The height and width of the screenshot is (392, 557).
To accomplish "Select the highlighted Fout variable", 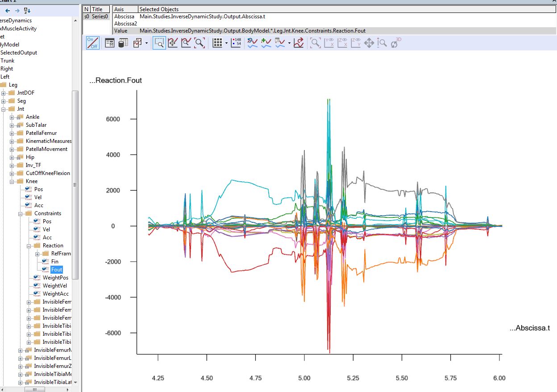I will (57, 270).
